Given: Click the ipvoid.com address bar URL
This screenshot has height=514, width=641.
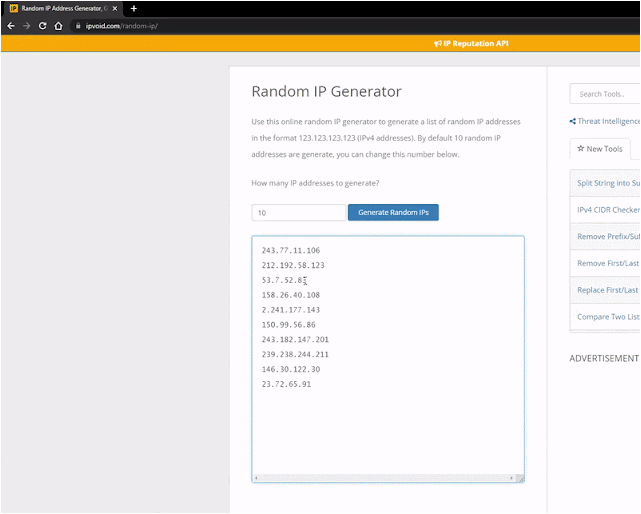Looking at the screenshot, I should click(122, 26).
